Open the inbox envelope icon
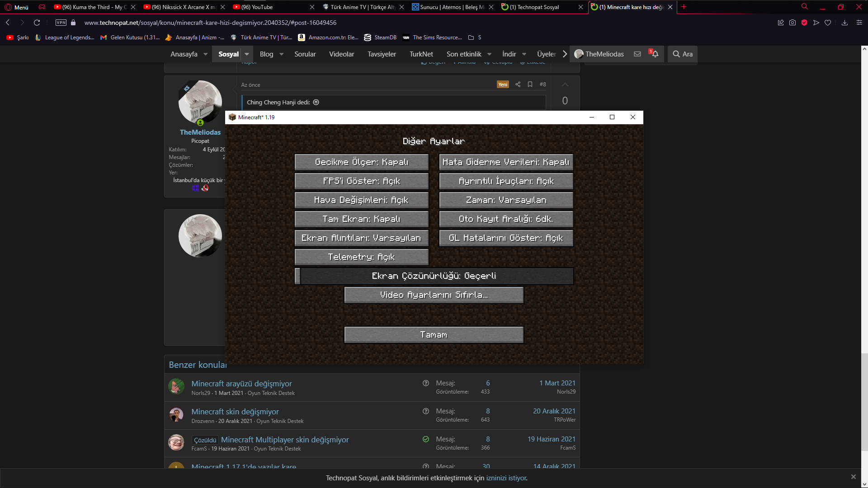 [637, 54]
